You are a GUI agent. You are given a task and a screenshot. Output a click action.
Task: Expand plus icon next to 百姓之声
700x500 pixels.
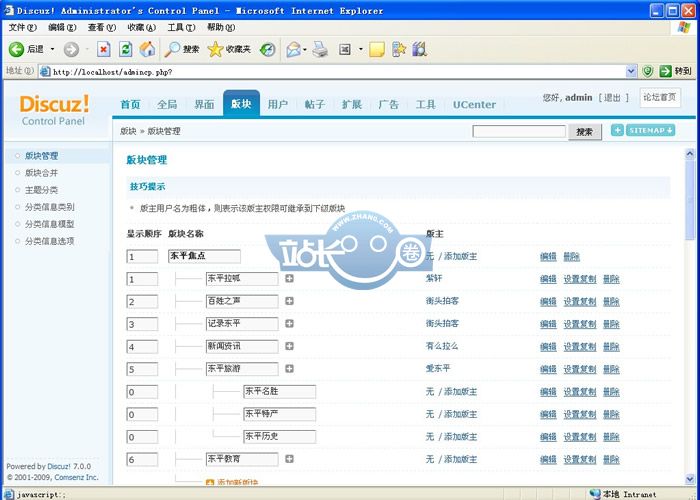coord(289,301)
